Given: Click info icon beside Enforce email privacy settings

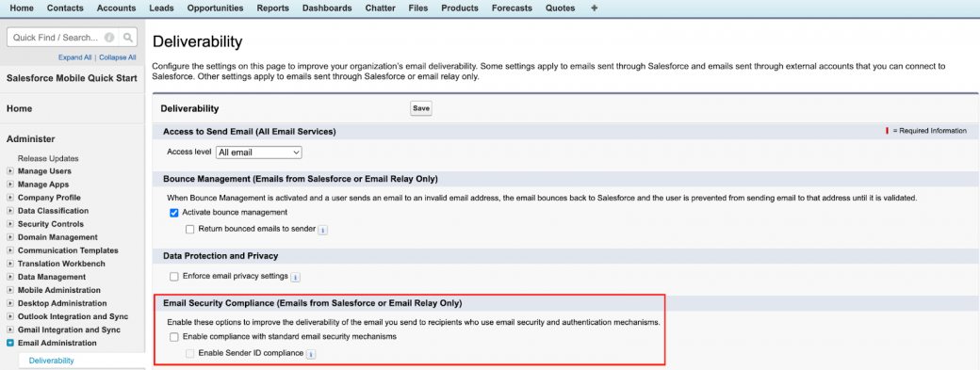Looking at the screenshot, I should pyautogui.click(x=296, y=277).
